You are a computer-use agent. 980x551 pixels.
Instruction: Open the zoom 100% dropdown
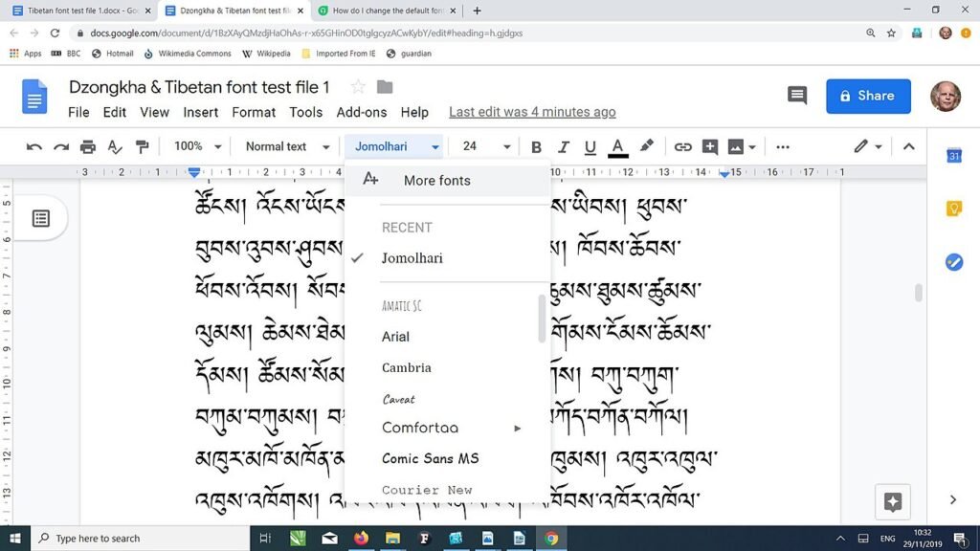pos(197,146)
